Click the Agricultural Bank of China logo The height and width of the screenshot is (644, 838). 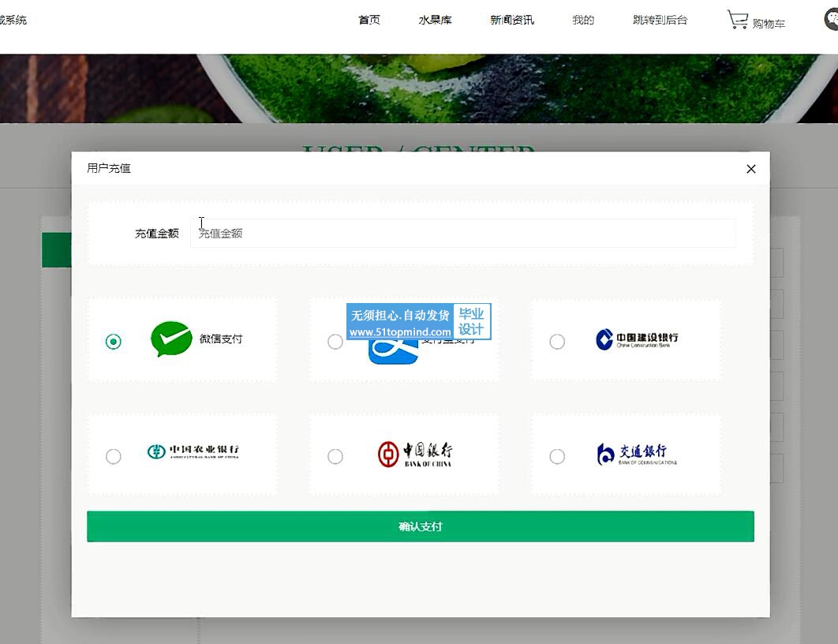193,451
